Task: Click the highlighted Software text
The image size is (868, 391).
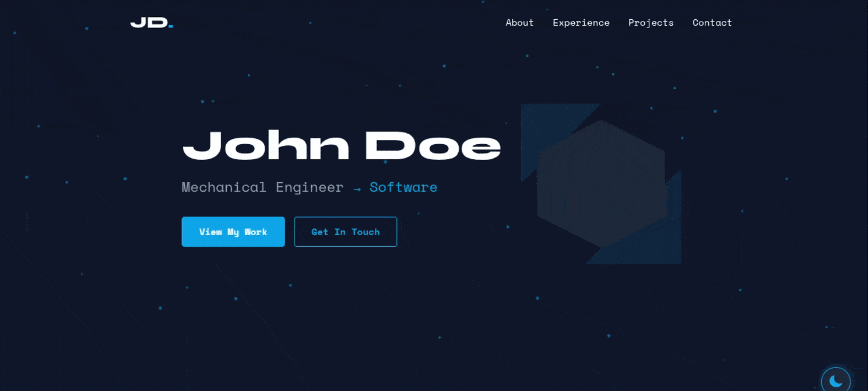Action: click(x=403, y=187)
